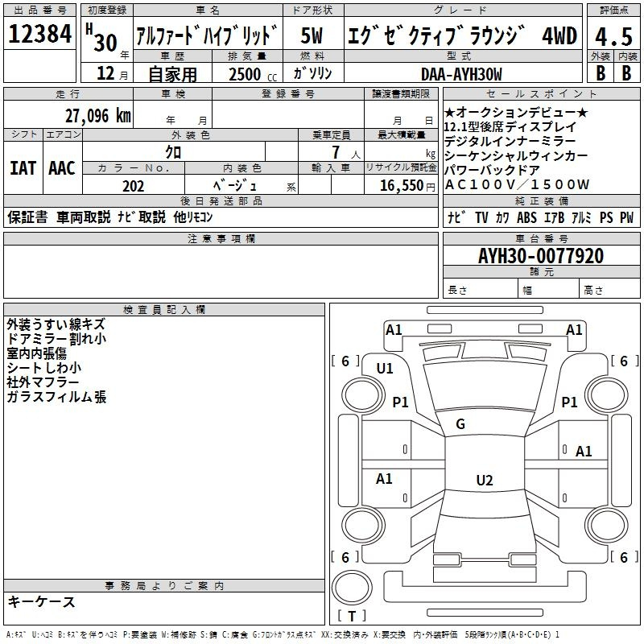Click 車両取説 in later-shipped parts
Screen dimensions: 644x644
pyautogui.click(x=84, y=217)
